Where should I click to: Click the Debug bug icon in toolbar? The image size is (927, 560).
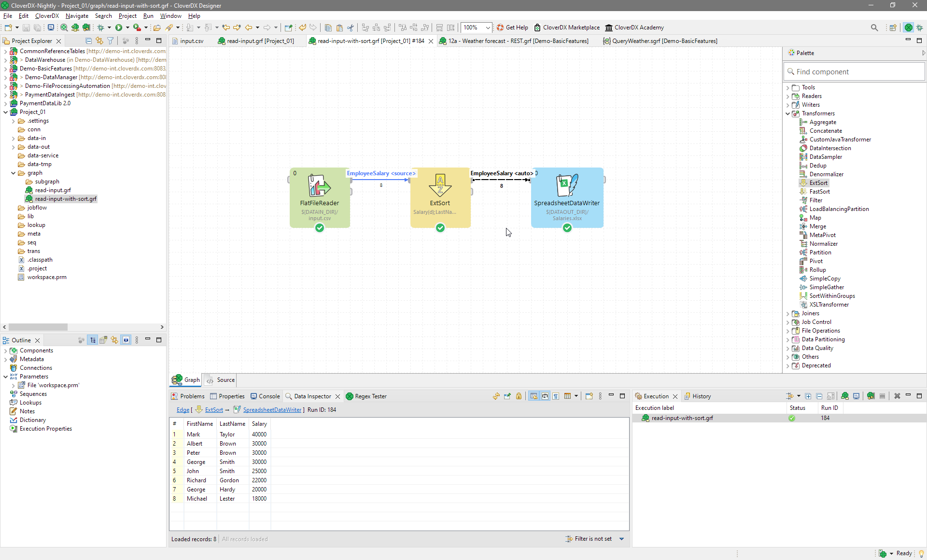100,28
